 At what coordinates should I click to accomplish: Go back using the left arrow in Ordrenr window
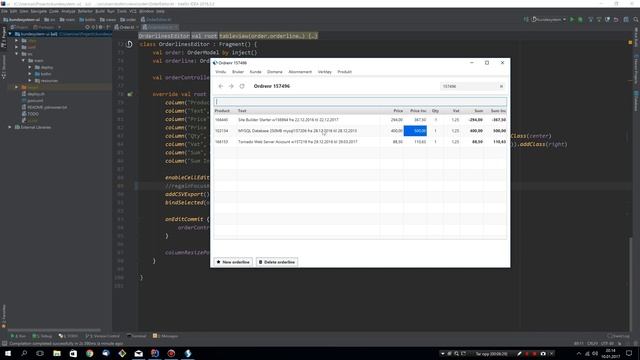coord(221,86)
